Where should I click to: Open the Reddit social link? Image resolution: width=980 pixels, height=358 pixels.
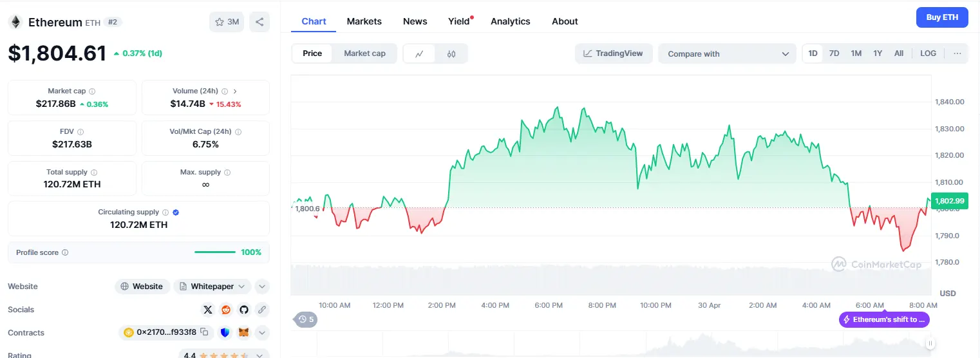click(x=226, y=310)
